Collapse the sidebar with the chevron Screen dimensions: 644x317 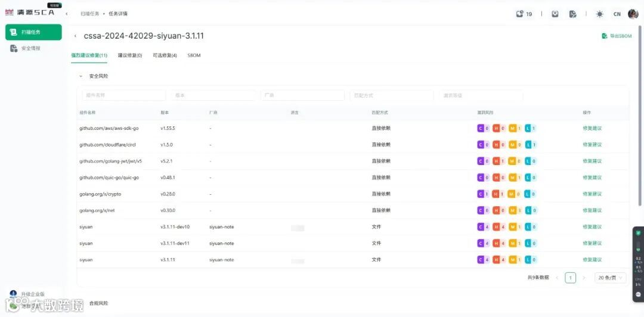67,14
